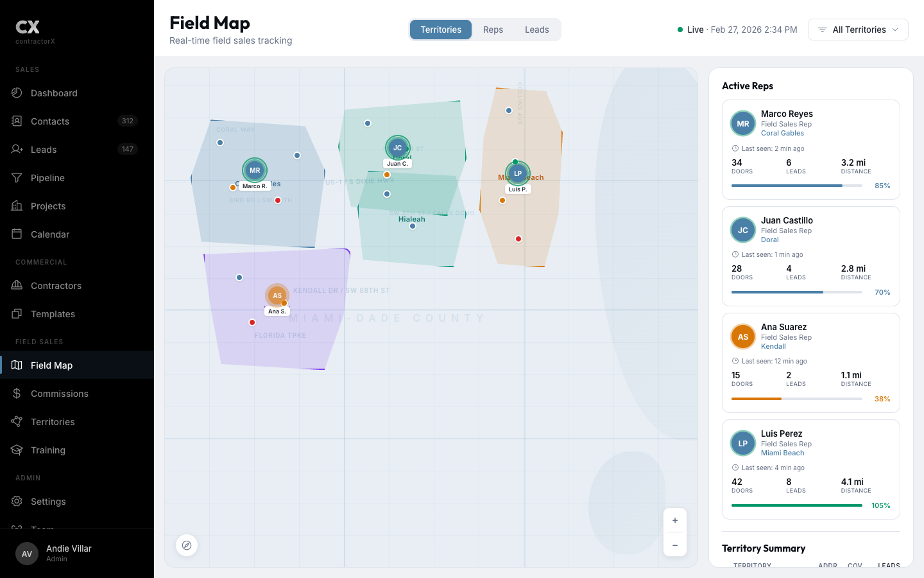924x578 pixels.
Task: Switch map view to Reps
Action: (x=493, y=30)
